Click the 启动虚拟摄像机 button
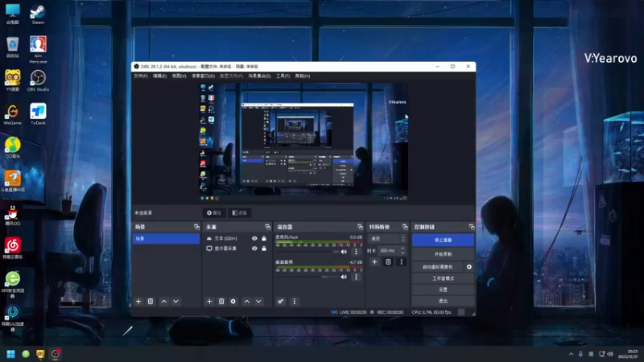Viewport: 644px width, 362px height. pyautogui.click(x=437, y=267)
